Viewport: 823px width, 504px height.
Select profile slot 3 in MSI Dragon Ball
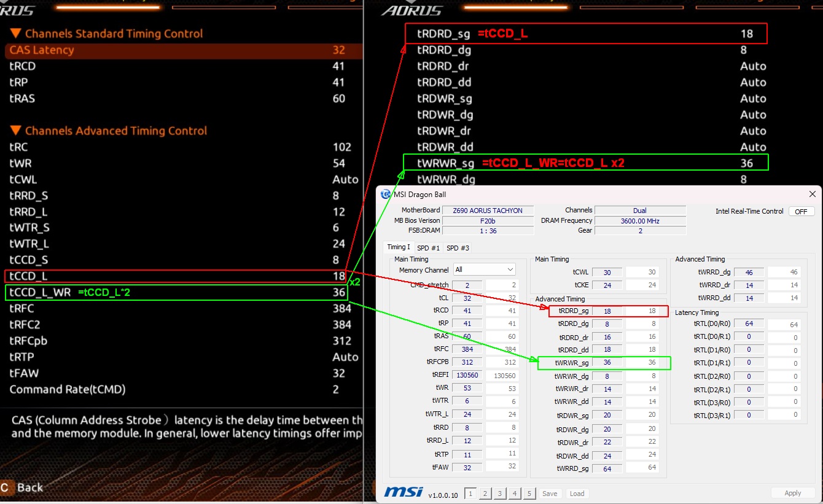pos(500,494)
